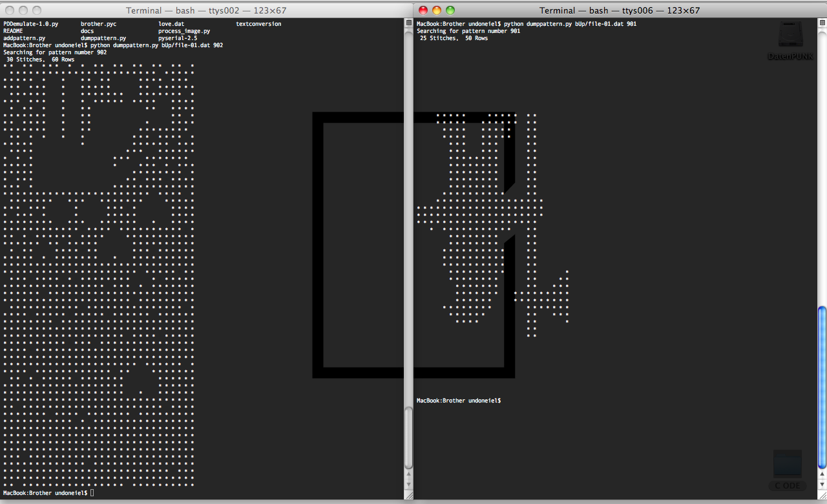This screenshot has height=504, width=827.
Task: Click pyserial-2.5 in the file listing
Action: [x=178, y=38]
